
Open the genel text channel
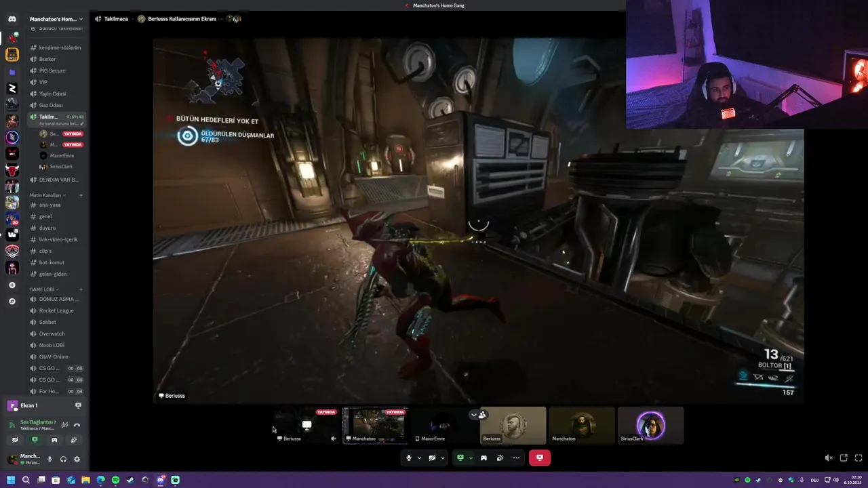tap(57, 216)
